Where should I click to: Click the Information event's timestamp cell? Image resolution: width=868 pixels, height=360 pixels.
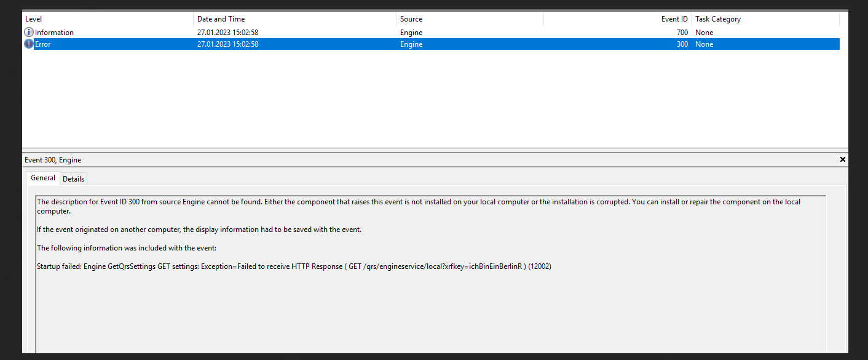point(227,32)
